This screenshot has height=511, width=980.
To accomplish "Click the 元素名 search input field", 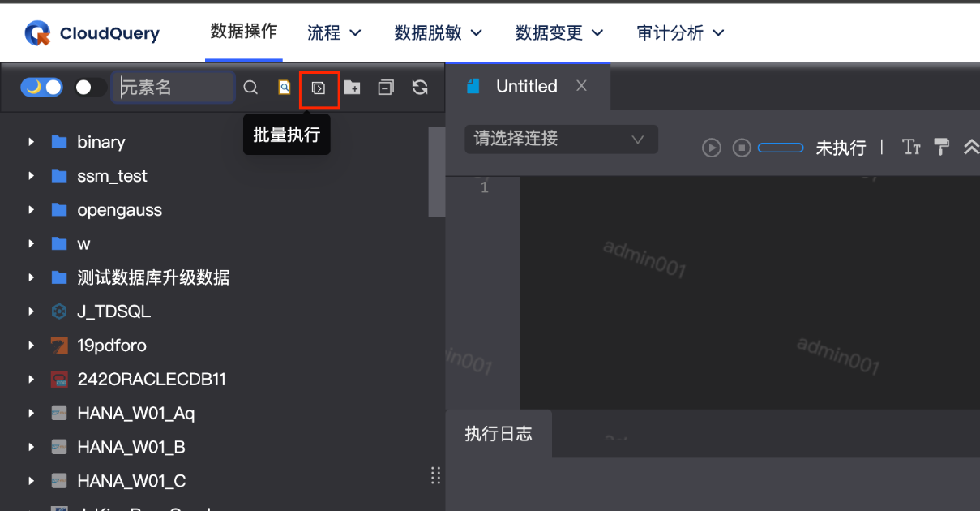I will (173, 88).
